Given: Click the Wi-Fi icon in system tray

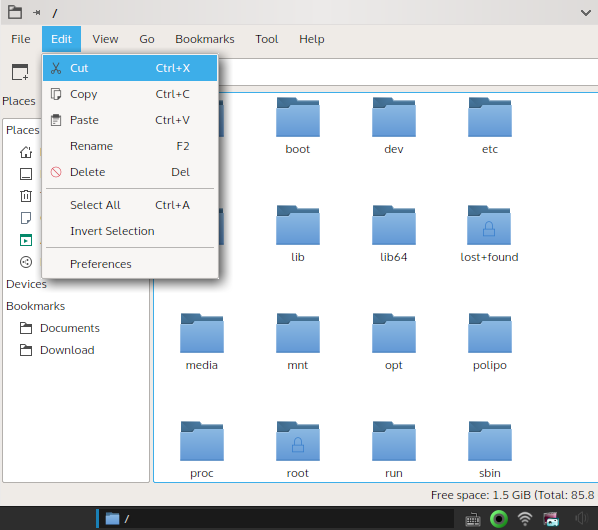Looking at the screenshot, I should pyautogui.click(x=525, y=519).
